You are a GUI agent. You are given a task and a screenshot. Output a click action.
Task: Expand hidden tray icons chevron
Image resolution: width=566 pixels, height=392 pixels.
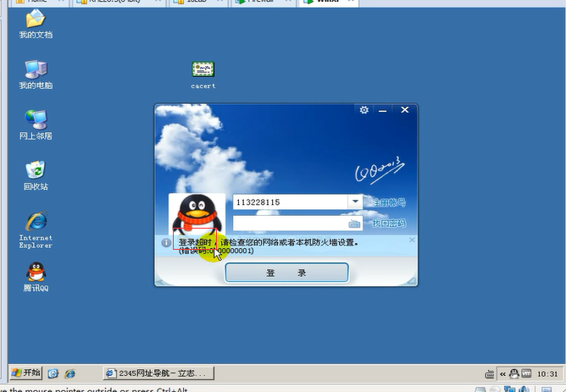click(502, 374)
